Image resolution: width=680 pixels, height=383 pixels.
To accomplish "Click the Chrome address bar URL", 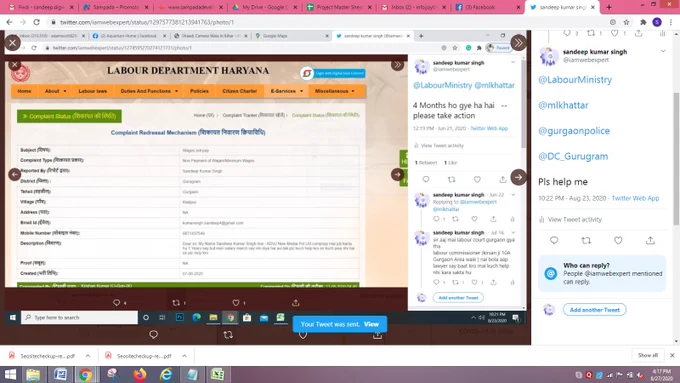I will [x=147, y=22].
